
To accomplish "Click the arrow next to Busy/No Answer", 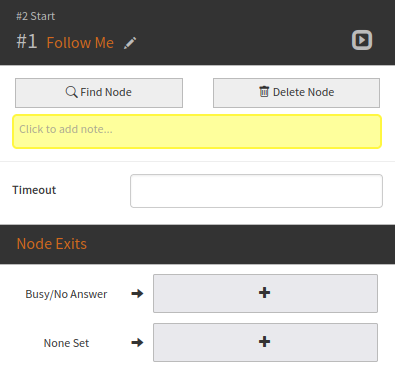I will click(137, 294).
